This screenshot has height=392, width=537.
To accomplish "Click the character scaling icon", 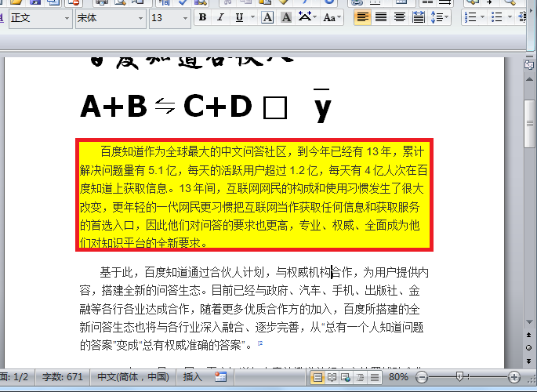I will pos(304,17).
